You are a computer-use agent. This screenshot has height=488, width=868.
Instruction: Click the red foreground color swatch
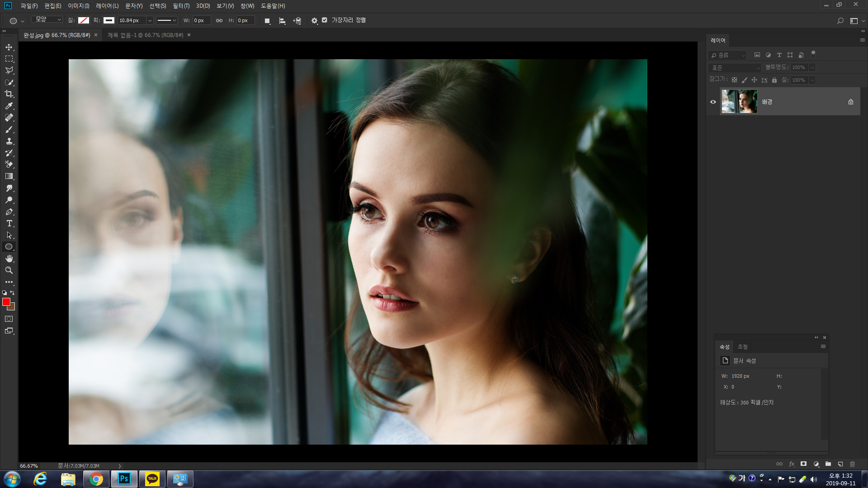6,302
